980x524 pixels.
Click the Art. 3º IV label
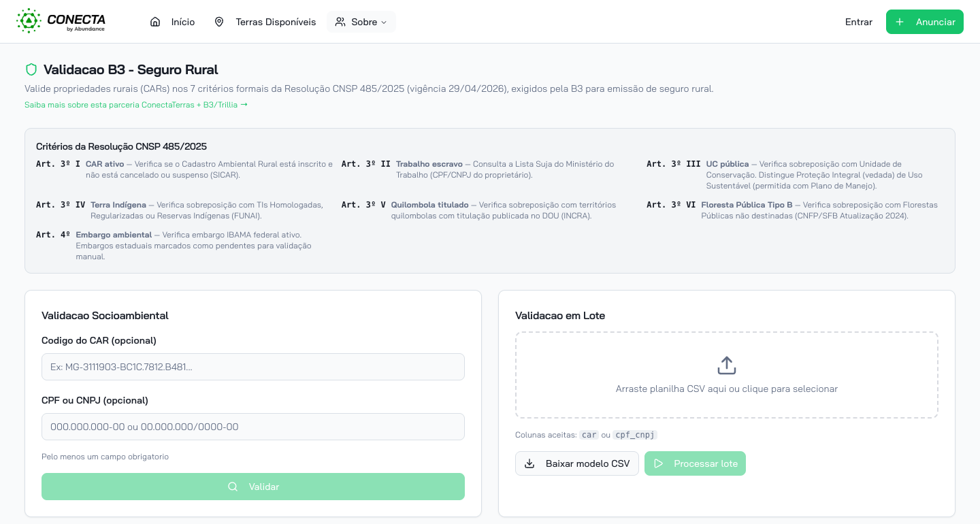pyautogui.click(x=61, y=205)
